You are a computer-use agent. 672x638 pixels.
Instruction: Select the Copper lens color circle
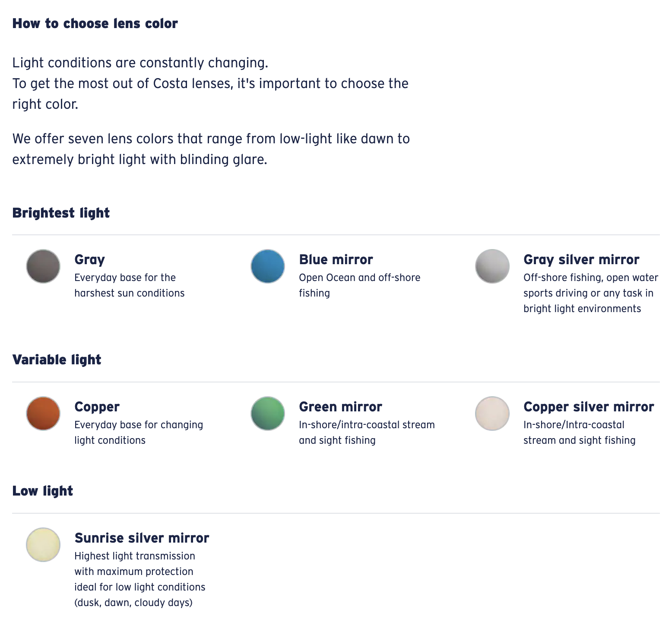point(43,414)
